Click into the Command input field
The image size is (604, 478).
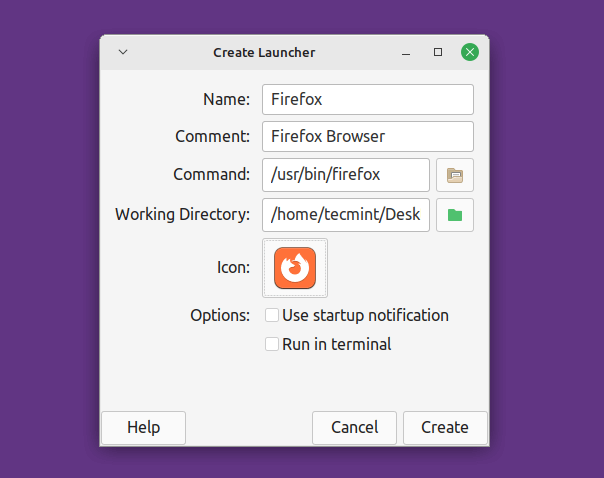coord(346,175)
